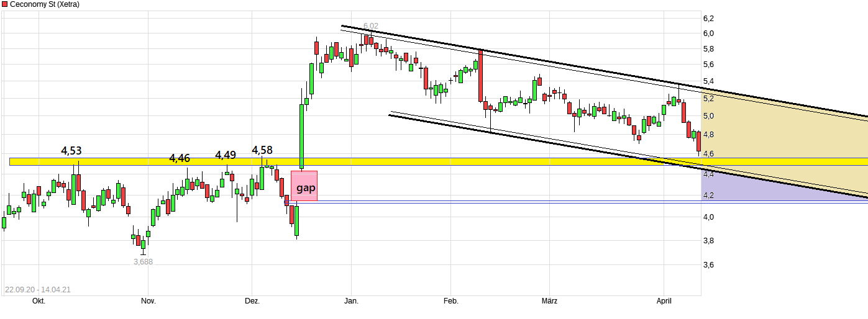Click the 6,02 high price label
The image size is (868, 319).
click(371, 26)
